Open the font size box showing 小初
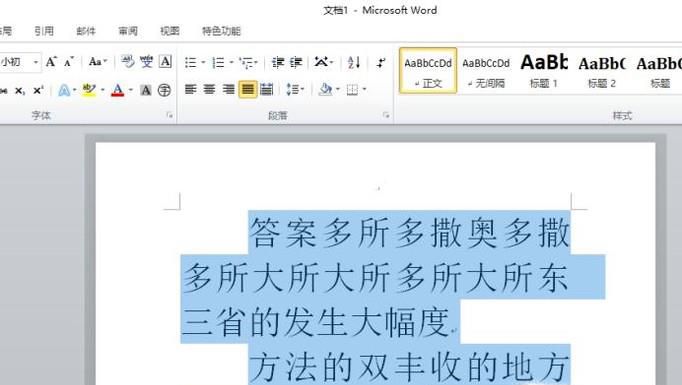 point(17,62)
